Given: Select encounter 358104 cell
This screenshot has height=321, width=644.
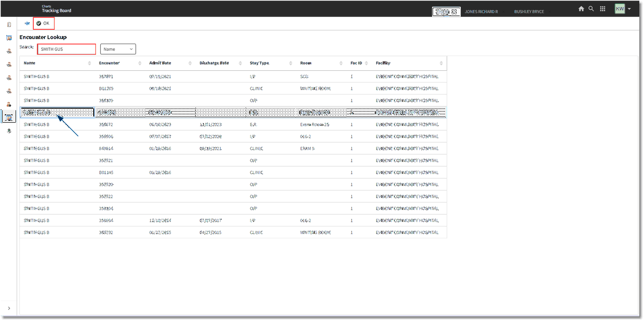Looking at the screenshot, I should click(x=106, y=209).
